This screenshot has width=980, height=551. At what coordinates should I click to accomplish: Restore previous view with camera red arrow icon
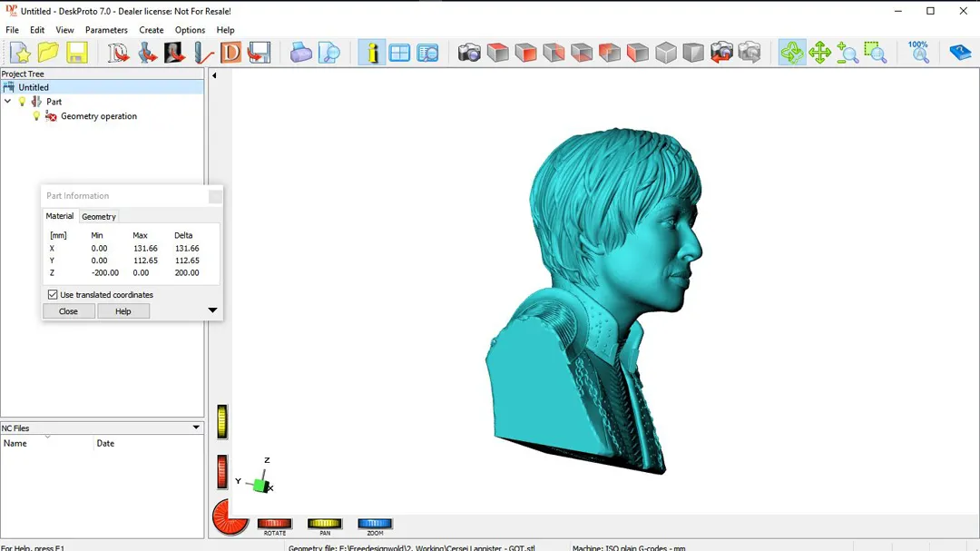[721, 53]
